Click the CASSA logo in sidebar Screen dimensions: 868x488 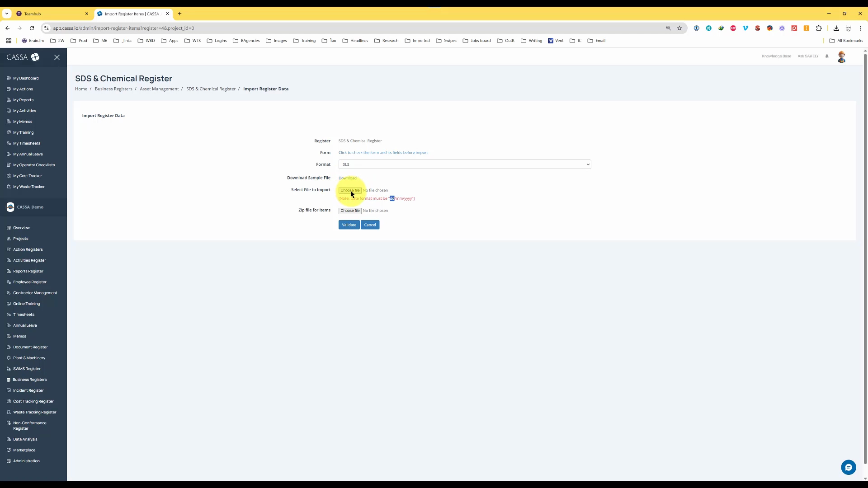tap(23, 57)
